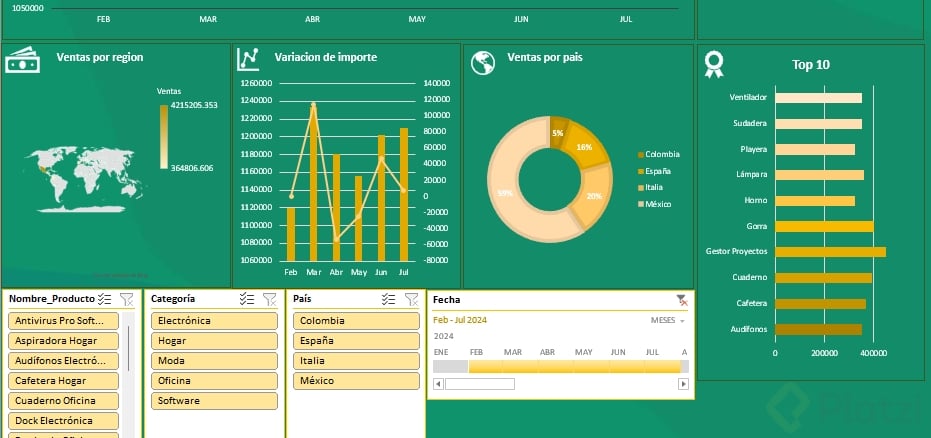
Task: Click the 16% España donut segment
Action: pyautogui.click(x=585, y=147)
